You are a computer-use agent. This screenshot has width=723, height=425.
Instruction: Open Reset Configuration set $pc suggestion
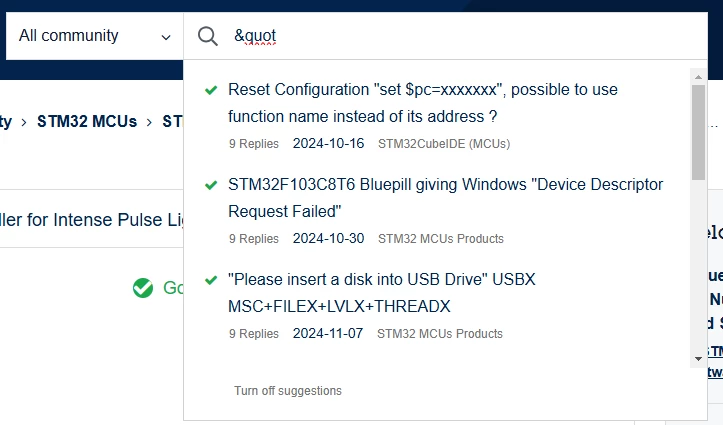[423, 103]
